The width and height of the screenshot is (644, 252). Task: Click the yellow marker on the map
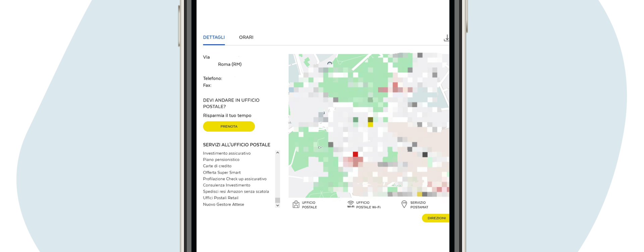tap(370, 125)
